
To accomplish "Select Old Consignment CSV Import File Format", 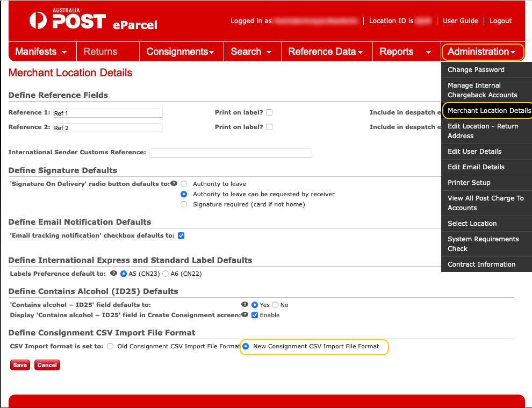I will click(110, 346).
